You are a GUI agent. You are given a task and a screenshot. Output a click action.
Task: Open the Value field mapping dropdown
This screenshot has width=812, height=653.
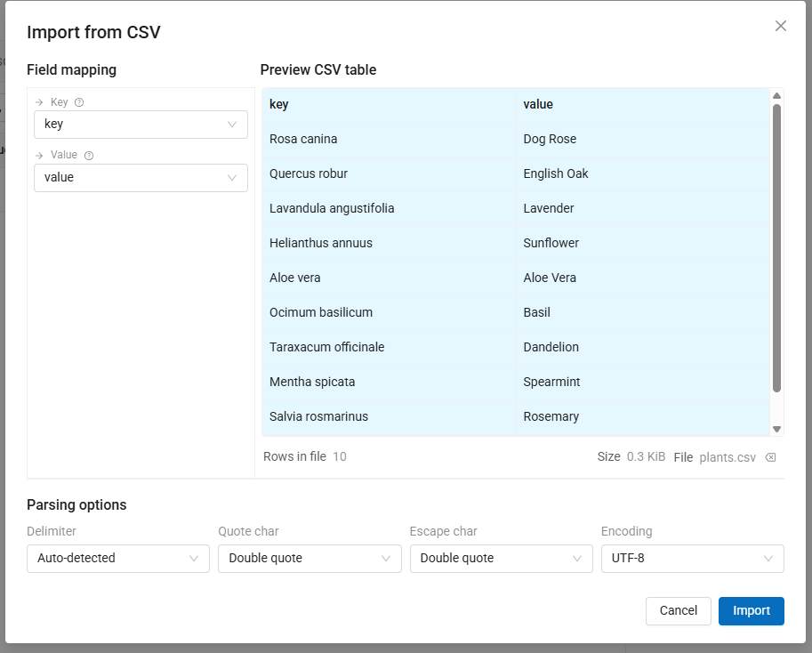[141, 178]
